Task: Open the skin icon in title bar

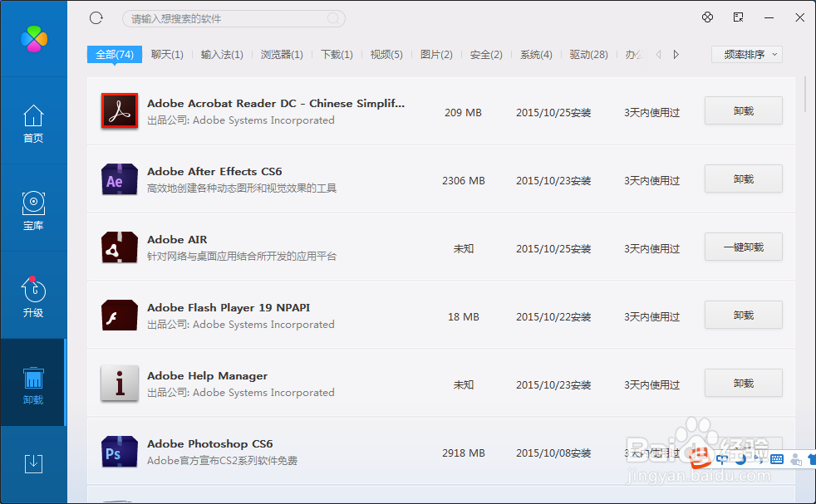Action: tap(707, 17)
